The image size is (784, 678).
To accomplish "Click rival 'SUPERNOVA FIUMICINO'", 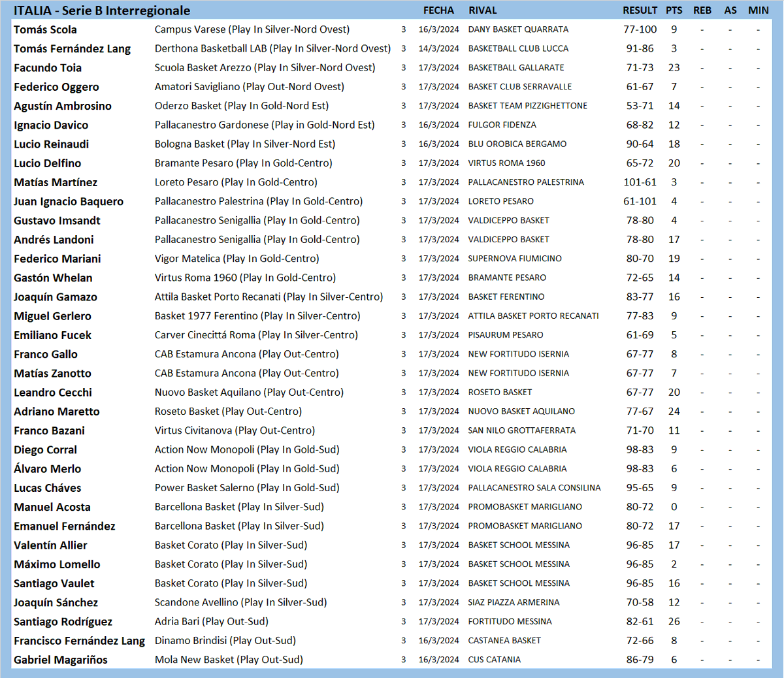I will click(x=515, y=259).
